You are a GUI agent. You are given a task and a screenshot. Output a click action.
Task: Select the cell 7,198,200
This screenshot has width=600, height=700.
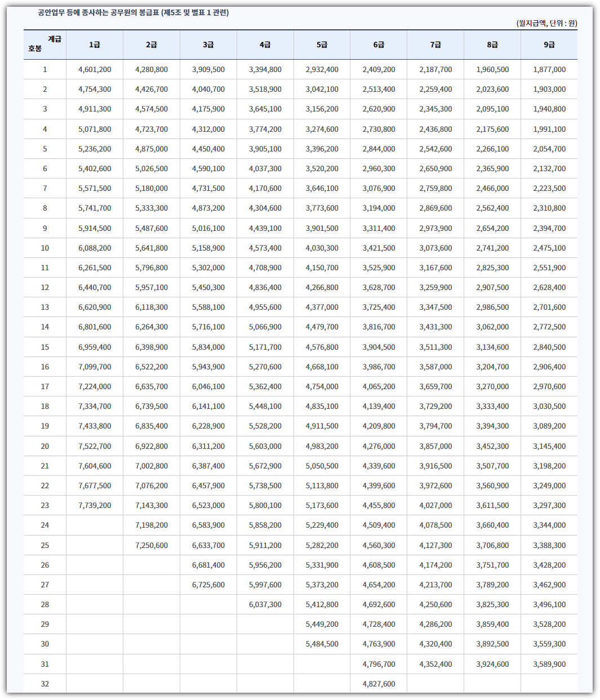[x=152, y=525]
